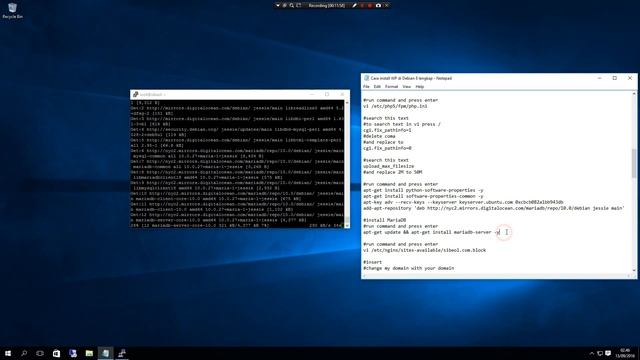
Task: Click the text 'upload_max_filesize' in Notepad
Action: [389, 166]
